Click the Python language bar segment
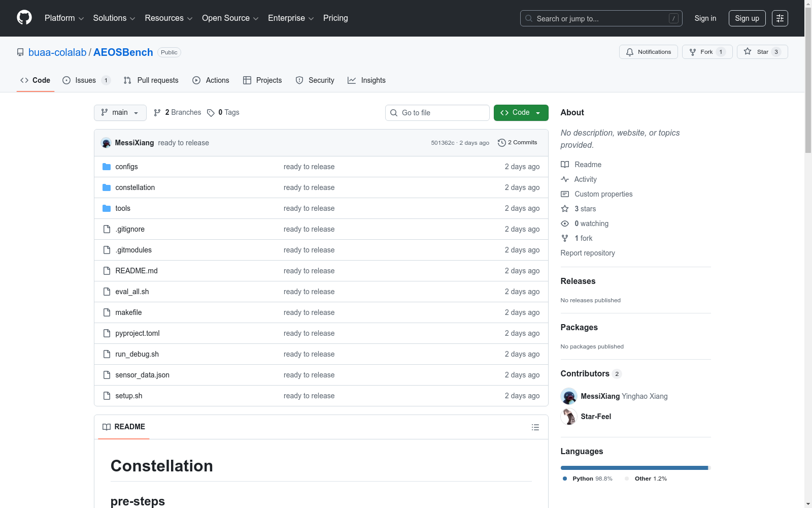812x508 pixels. (x=634, y=468)
